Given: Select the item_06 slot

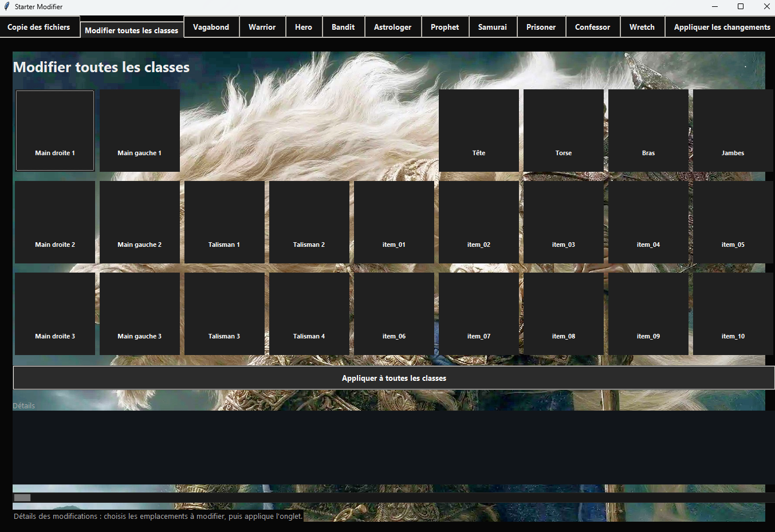Looking at the screenshot, I should 394,314.
